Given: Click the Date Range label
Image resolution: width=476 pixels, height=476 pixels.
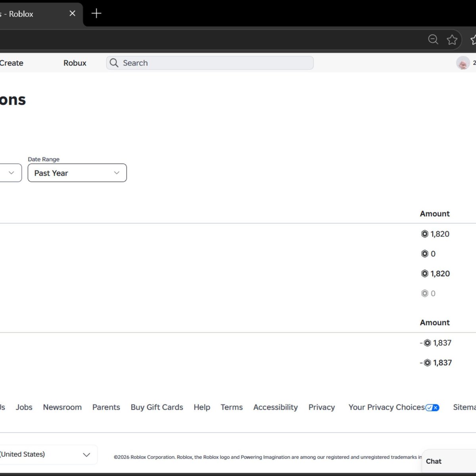Looking at the screenshot, I should 44,159.
